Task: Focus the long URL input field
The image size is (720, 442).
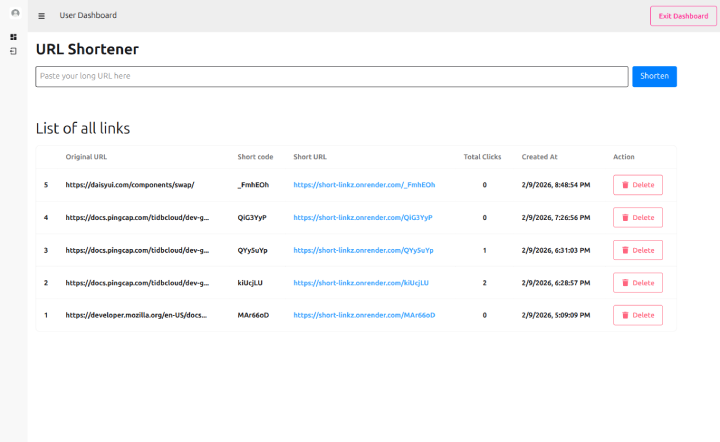Action: click(x=331, y=76)
